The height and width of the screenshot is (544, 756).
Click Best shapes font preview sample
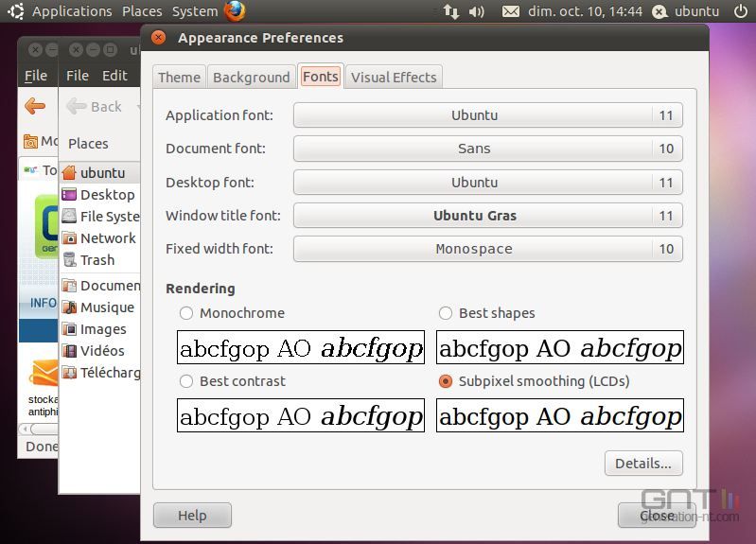[560, 347]
